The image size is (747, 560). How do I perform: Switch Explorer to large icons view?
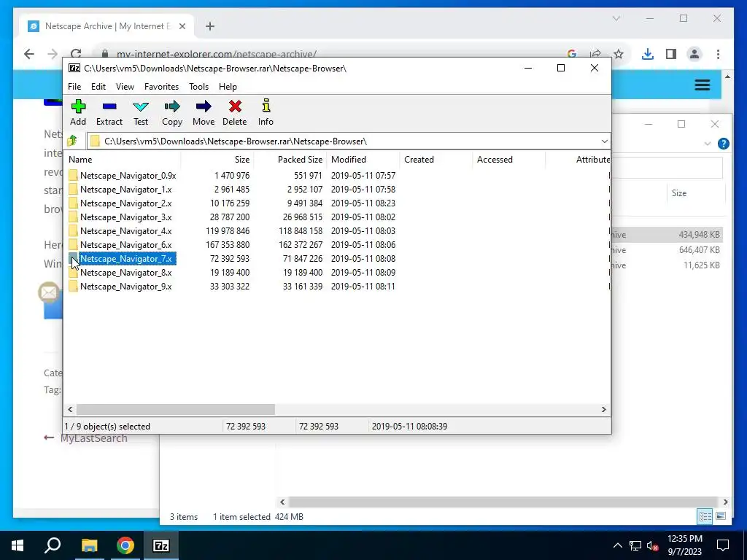pyautogui.click(x=721, y=516)
